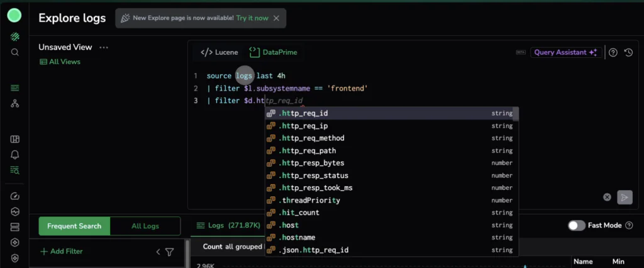Open the query history clock icon
The image size is (644, 268).
(628, 53)
